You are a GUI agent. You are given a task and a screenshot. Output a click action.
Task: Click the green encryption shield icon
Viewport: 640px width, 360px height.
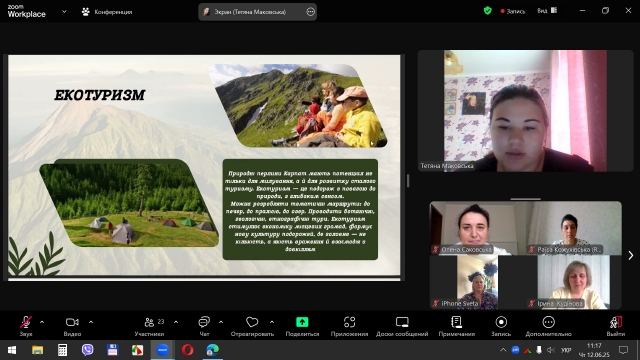coord(487,11)
